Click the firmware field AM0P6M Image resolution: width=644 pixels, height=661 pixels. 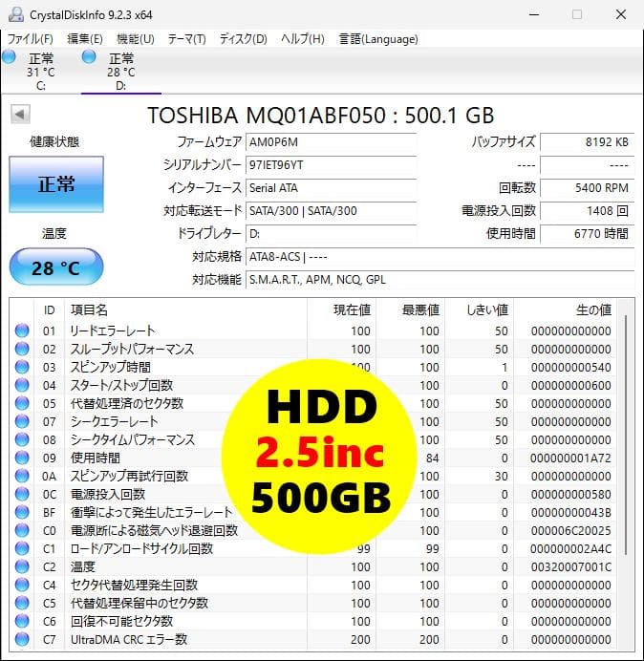pyautogui.click(x=331, y=142)
